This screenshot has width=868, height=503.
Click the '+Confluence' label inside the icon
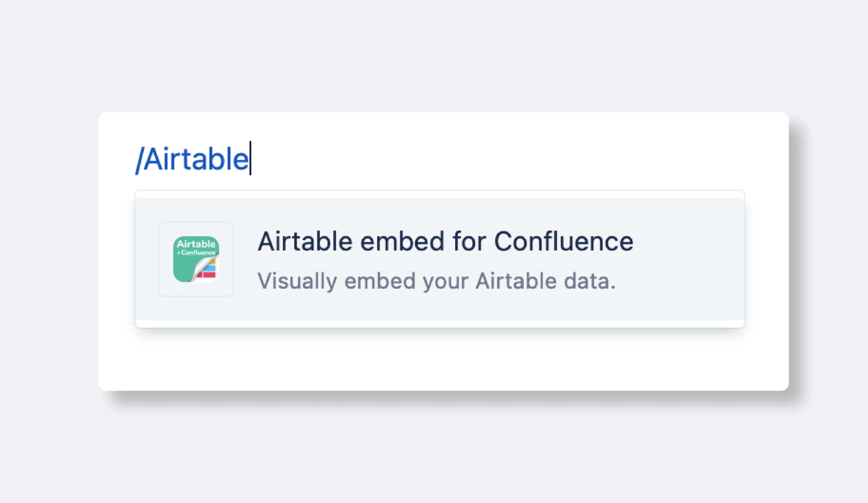[196, 252]
